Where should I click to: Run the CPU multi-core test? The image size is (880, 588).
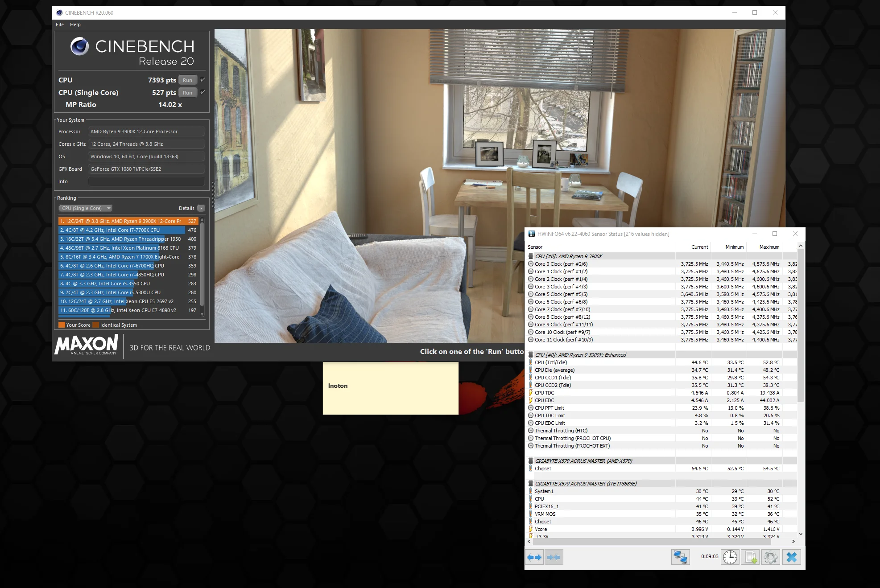[188, 80]
